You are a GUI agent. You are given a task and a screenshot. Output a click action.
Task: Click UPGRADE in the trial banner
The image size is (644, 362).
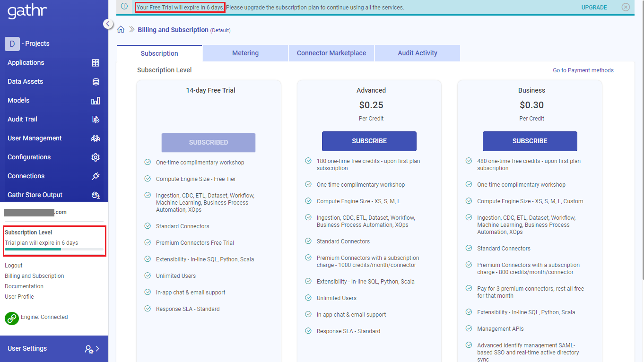pos(594,8)
